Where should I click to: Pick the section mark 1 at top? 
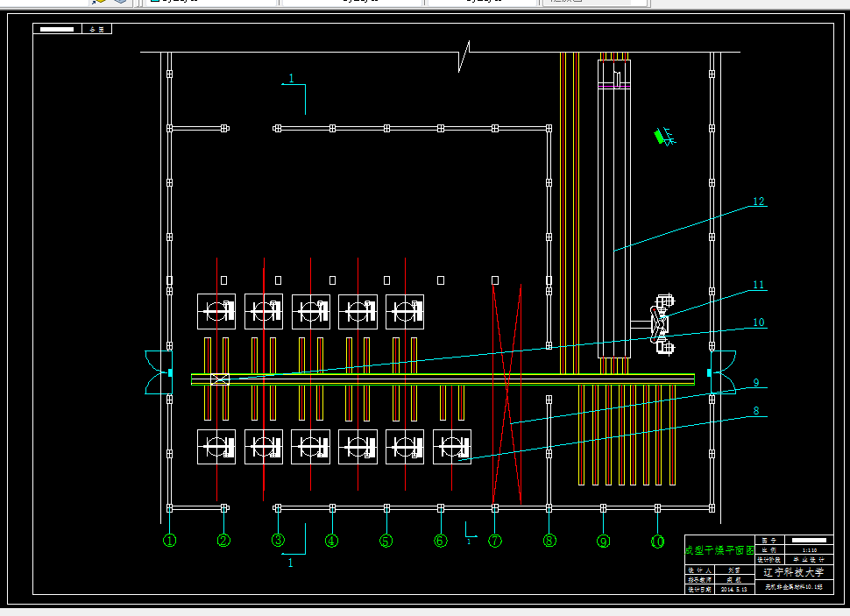pos(291,79)
